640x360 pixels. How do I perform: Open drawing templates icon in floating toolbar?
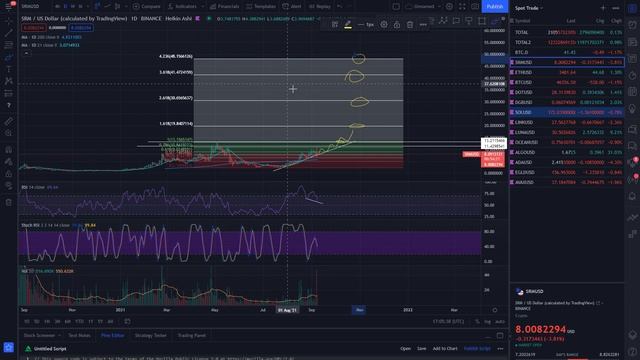[335, 24]
